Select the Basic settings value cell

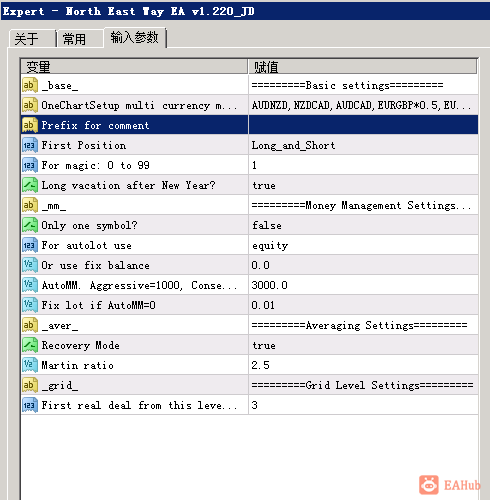[363, 85]
